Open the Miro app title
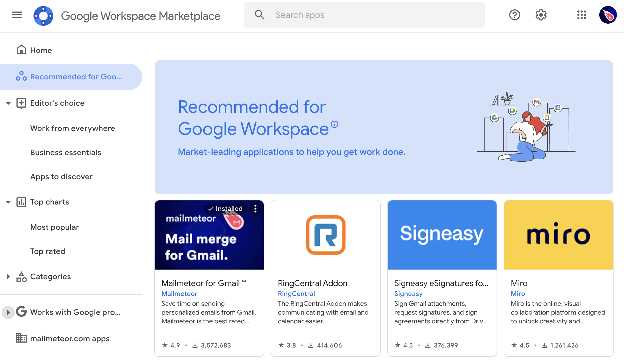 (x=519, y=283)
